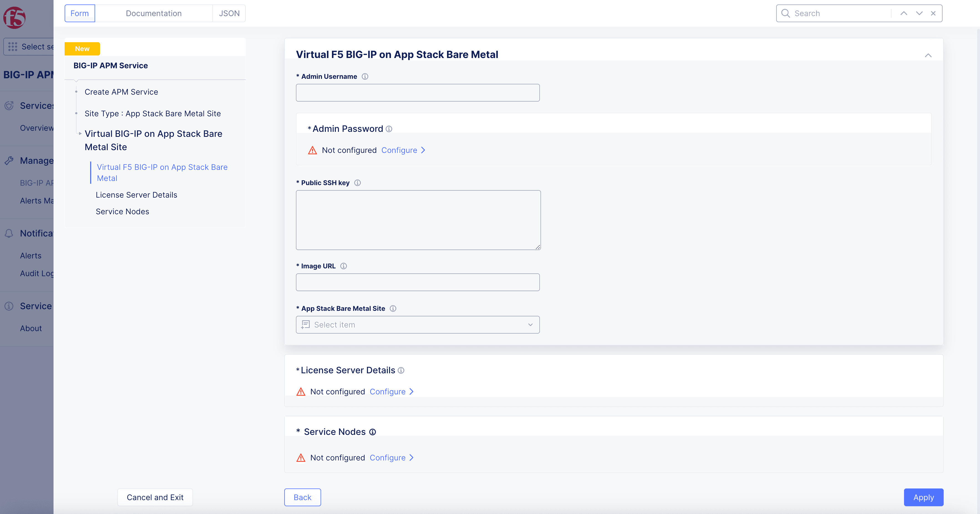The width and height of the screenshot is (980, 514).
Task: Click Image URL info icon
Action: pos(344,266)
